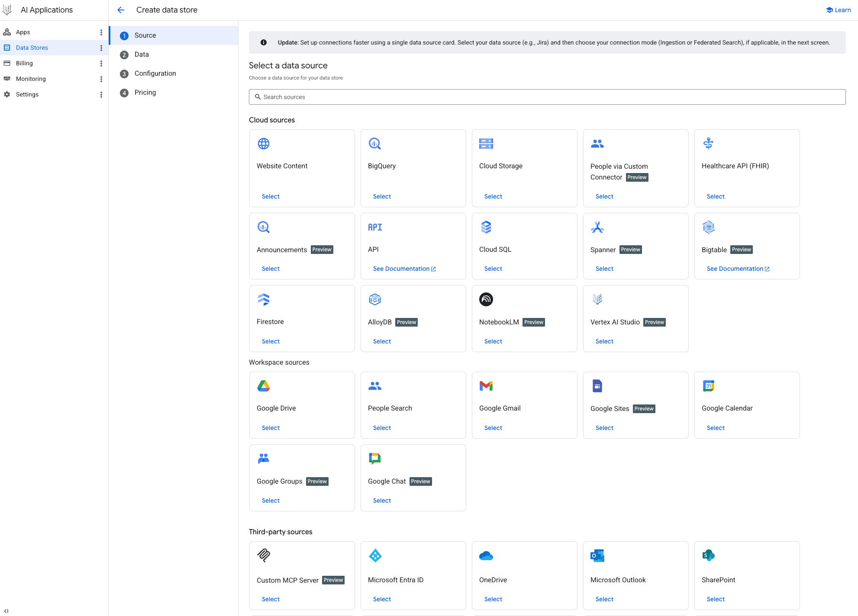The height and width of the screenshot is (616, 858).
Task: Click the Google Gmail icon
Action: point(486,386)
